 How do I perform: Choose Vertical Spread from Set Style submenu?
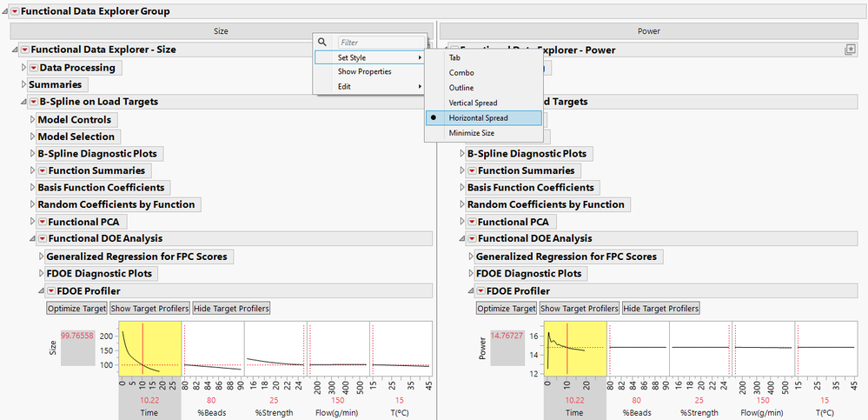473,103
